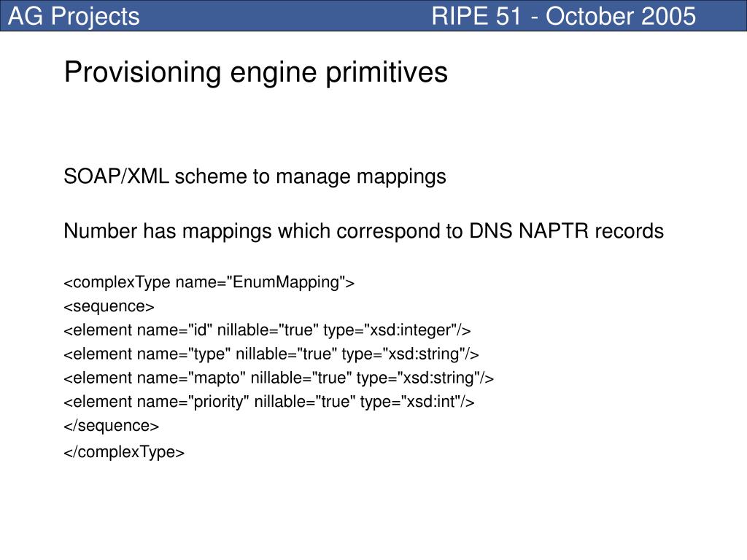Click the 'AG Projects' header text
The image size is (747, 560).
click(x=74, y=16)
